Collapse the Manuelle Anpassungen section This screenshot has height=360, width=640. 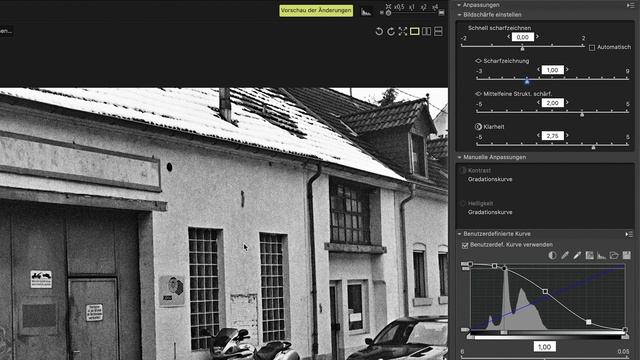tap(459, 157)
